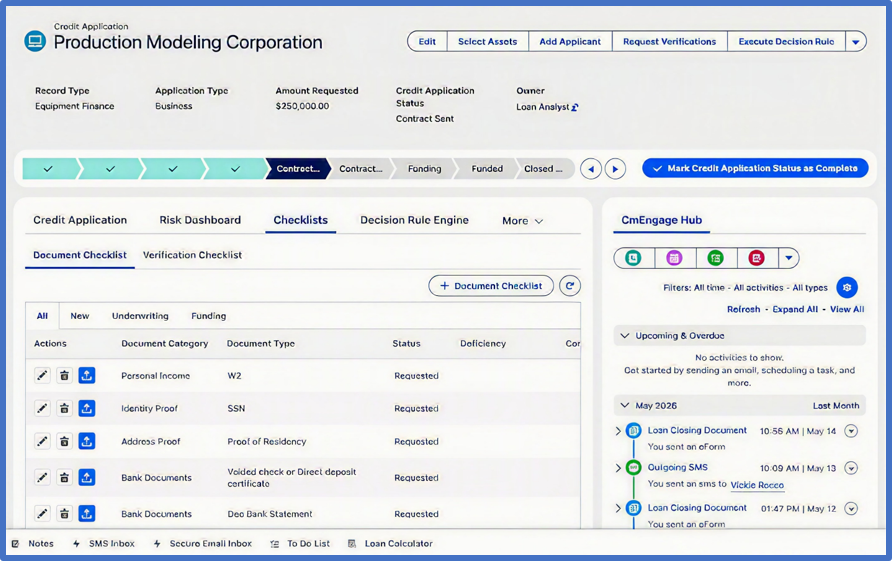
Task: Click the Edit button
Action: (x=427, y=42)
